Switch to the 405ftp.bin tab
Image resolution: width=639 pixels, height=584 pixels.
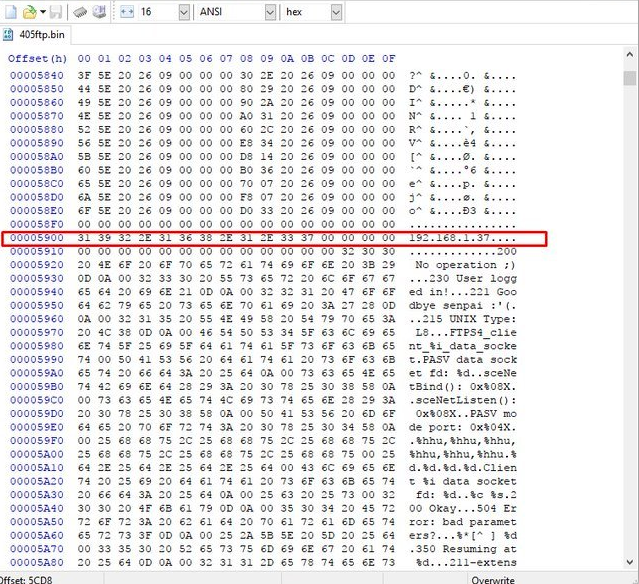tap(36, 35)
